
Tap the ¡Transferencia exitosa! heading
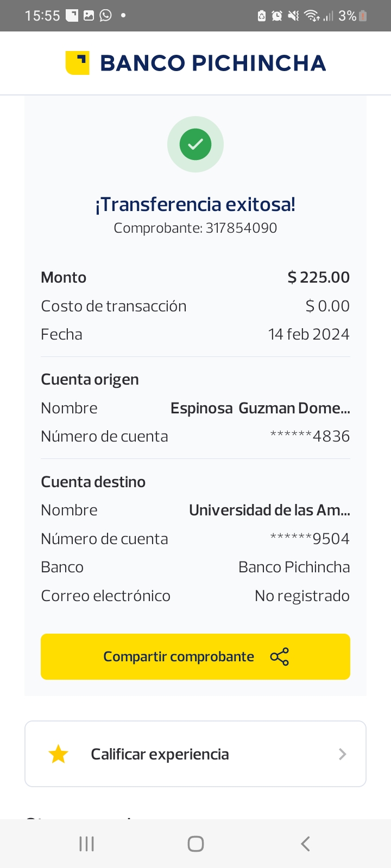pos(195,205)
